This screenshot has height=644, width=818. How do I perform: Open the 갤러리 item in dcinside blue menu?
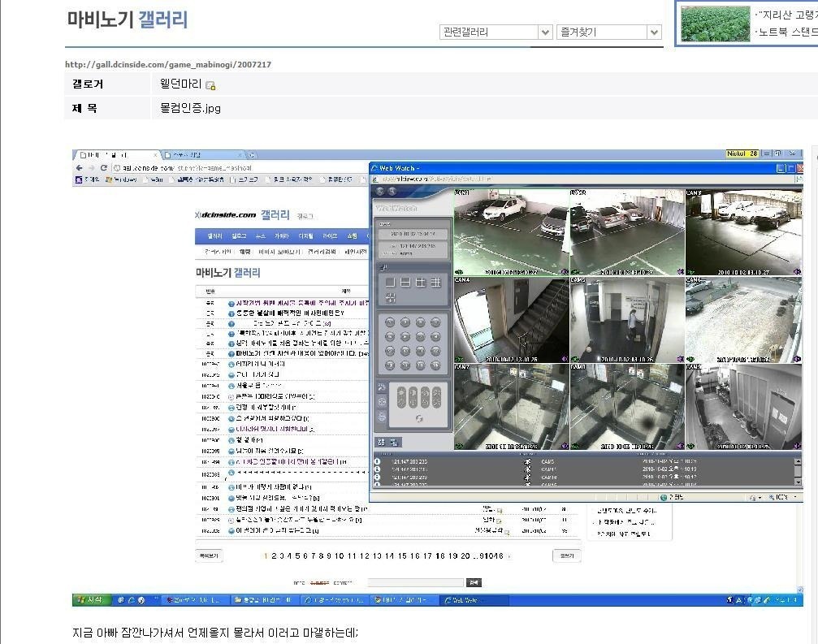click(214, 236)
